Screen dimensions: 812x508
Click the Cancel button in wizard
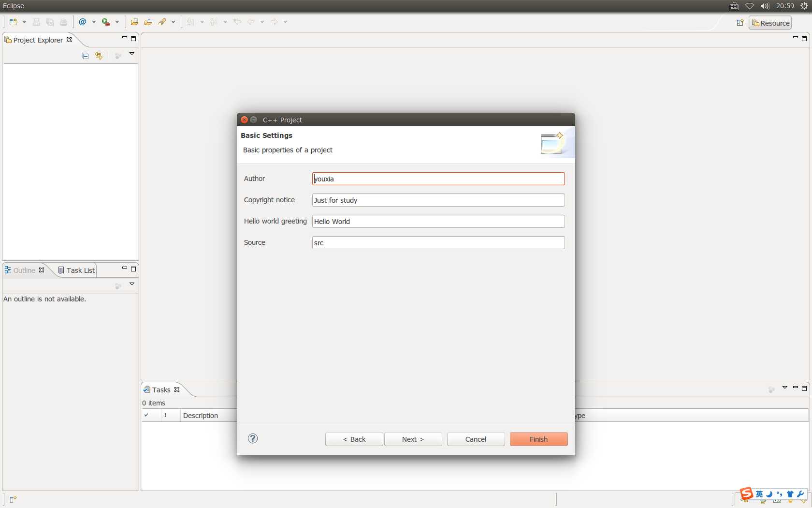pyautogui.click(x=476, y=439)
